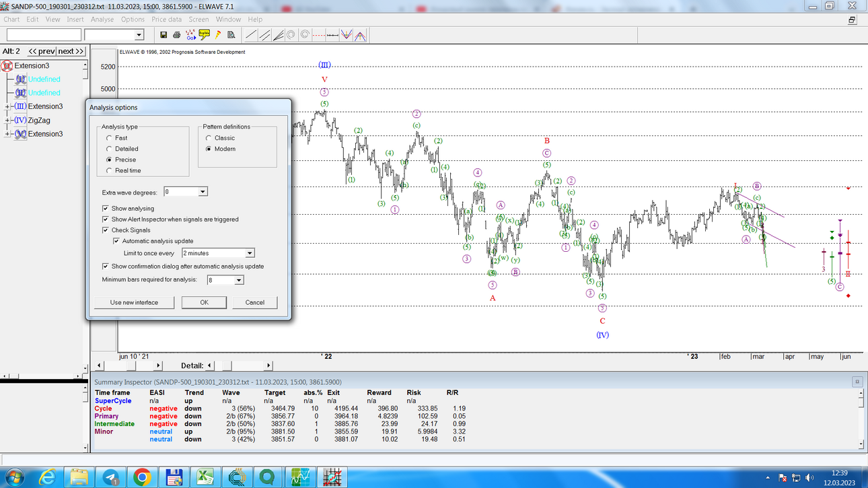Screen dimensions: 868x488
Task: Click the first empty toolbar text field
Action: pos(43,35)
